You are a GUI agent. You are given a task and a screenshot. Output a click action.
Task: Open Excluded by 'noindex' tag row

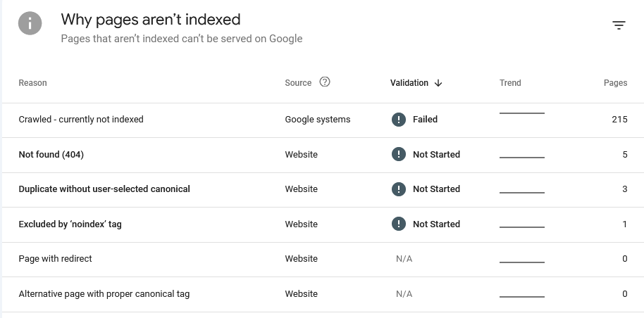[70, 224]
